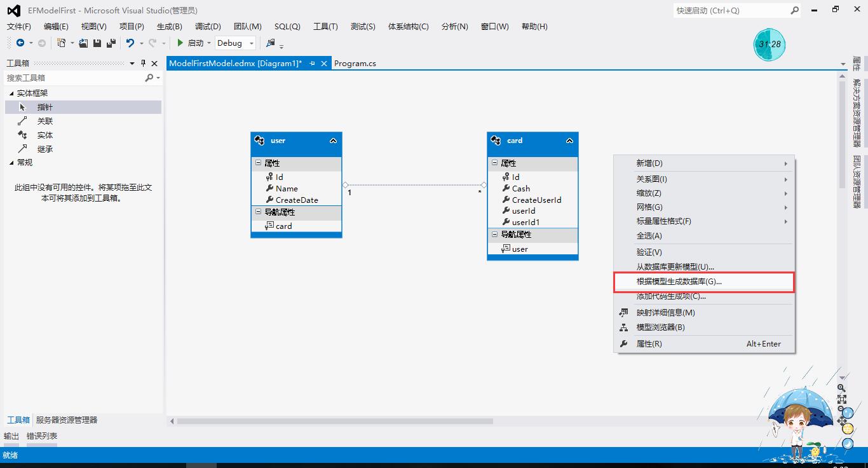Collapse 导航属性 section of user entity
The height and width of the screenshot is (468, 868).
(x=258, y=212)
